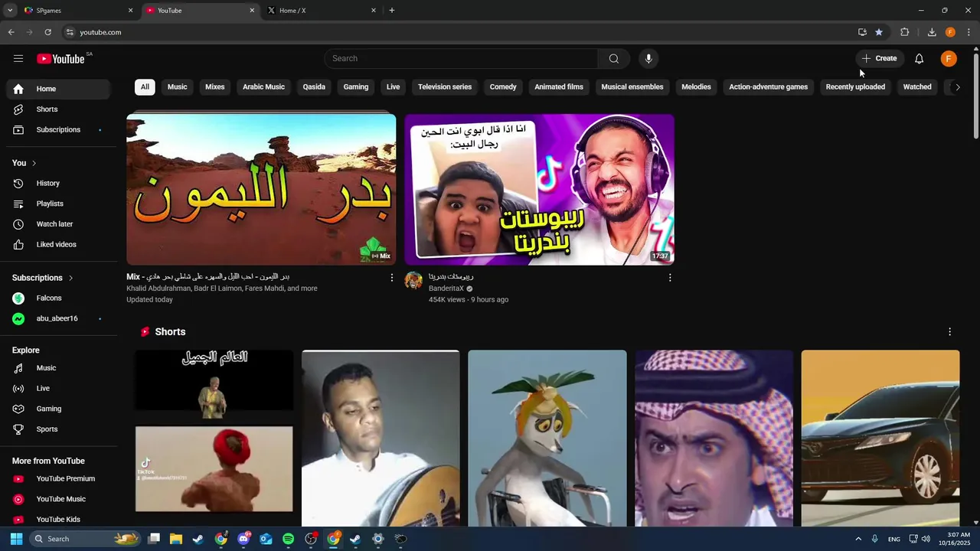
Task: Open YouTube Kids
Action: coord(58,520)
